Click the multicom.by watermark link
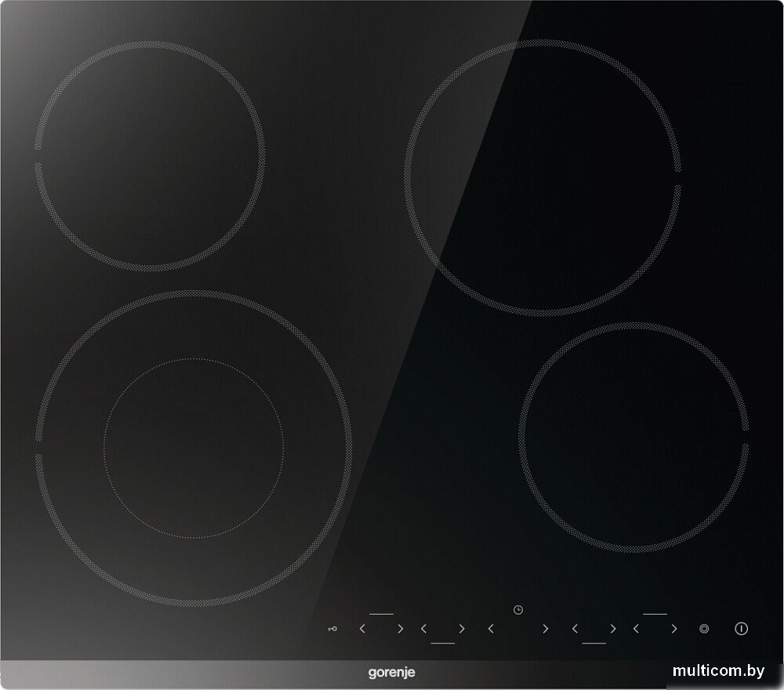 click(717, 670)
